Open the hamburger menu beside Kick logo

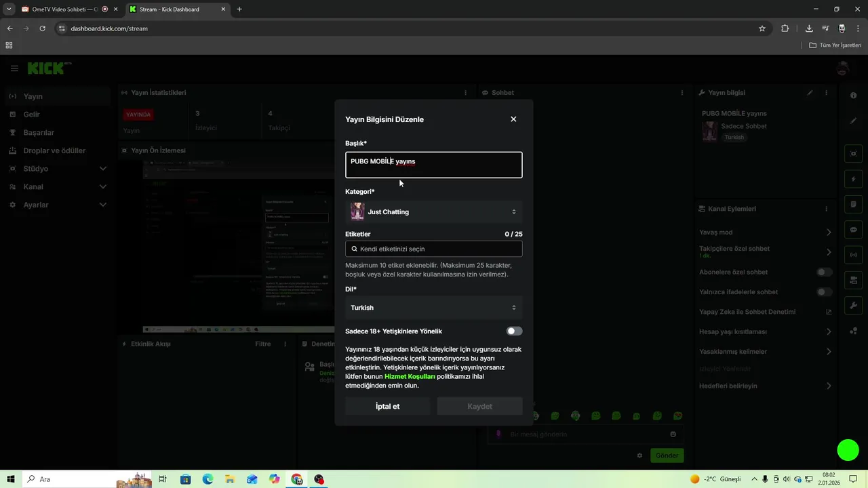click(14, 68)
